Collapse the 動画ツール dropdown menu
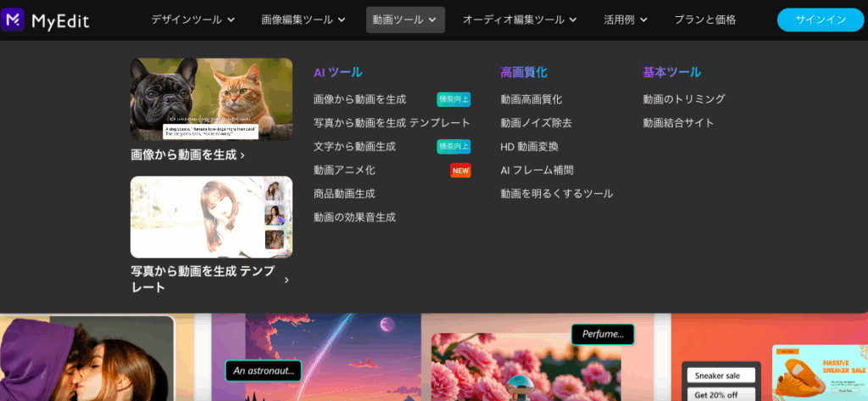 (x=405, y=19)
